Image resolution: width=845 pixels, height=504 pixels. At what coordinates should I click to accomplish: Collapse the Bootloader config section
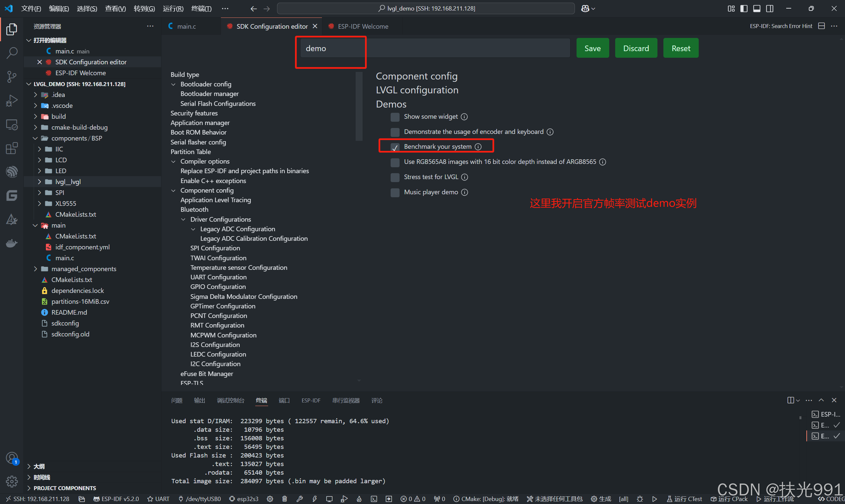pos(173,84)
